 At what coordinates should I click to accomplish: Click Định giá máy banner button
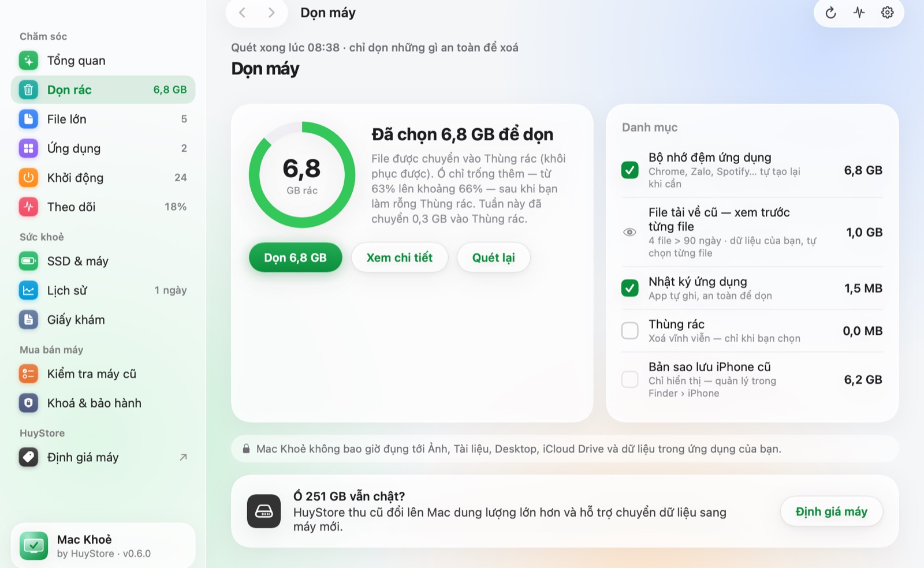tap(832, 511)
